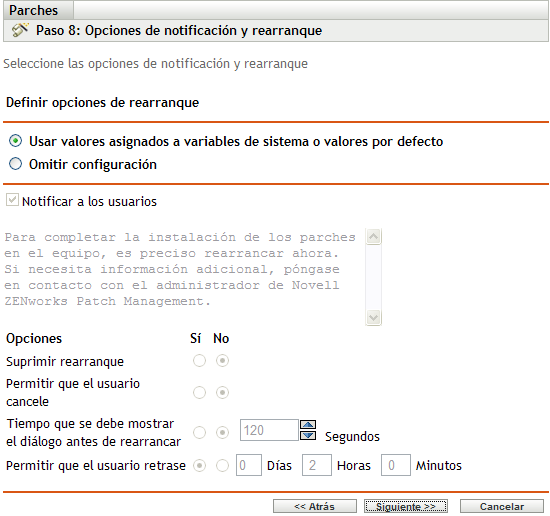Image resolution: width=550 pixels, height=516 pixels.
Task: Choose Sí for Suprimir rearranque
Action: coord(199,361)
